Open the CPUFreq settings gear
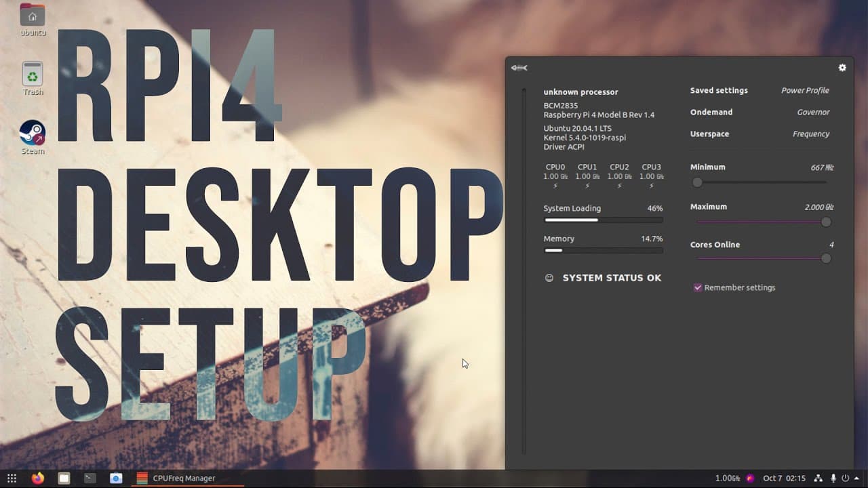The width and height of the screenshot is (868, 488). coord(842,68)
